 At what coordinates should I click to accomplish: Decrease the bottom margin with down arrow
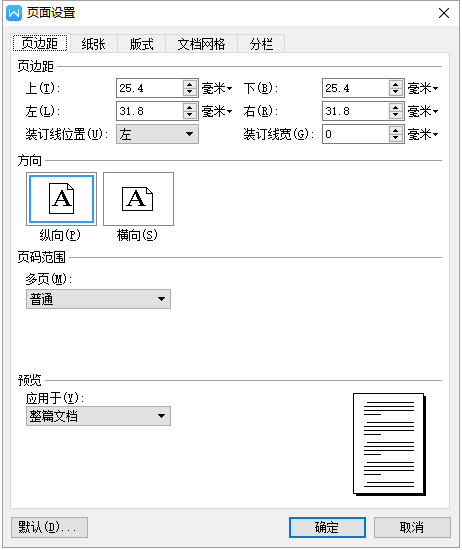[x=396, y=92]
